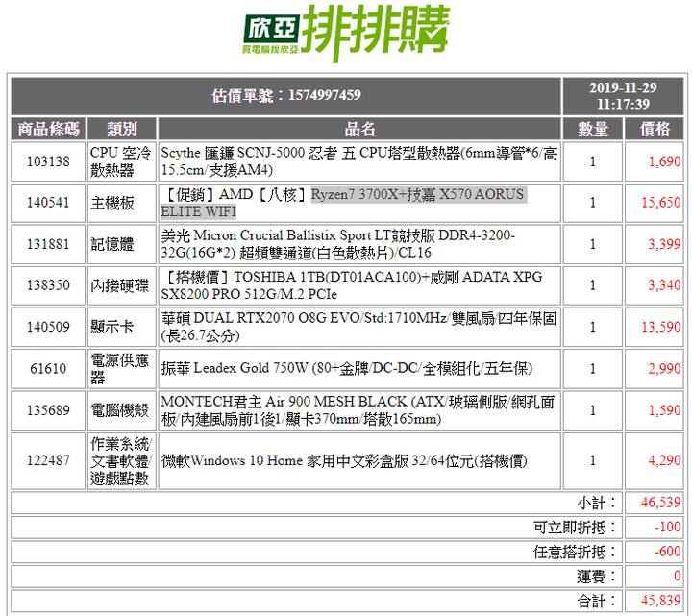Click the price 1,690
Screen dimensions: 692x616
point(664,161)
